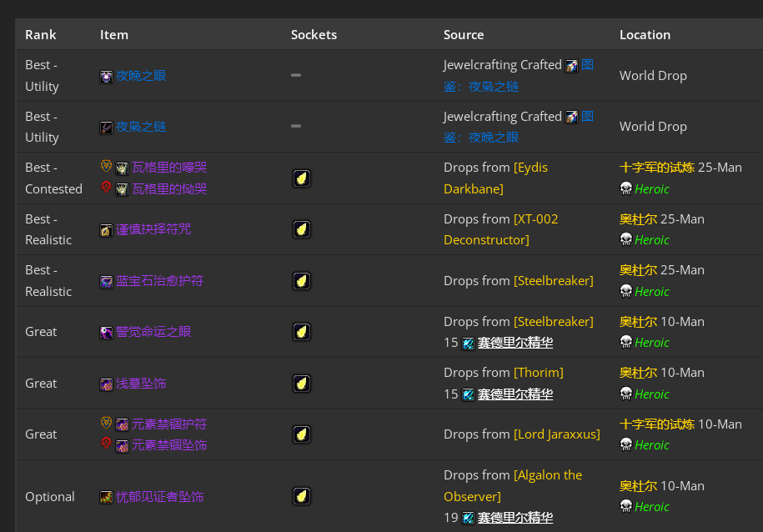
Task: Open the 瓦格里的嚎哭 item link
Action: pyautogui.click(x=169, y=168)
